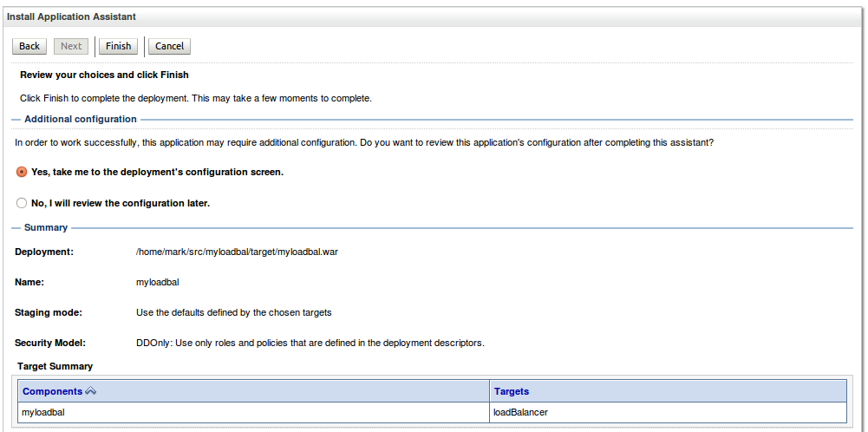Click the greyed-out Next button
868x432 pixels.
71,46
